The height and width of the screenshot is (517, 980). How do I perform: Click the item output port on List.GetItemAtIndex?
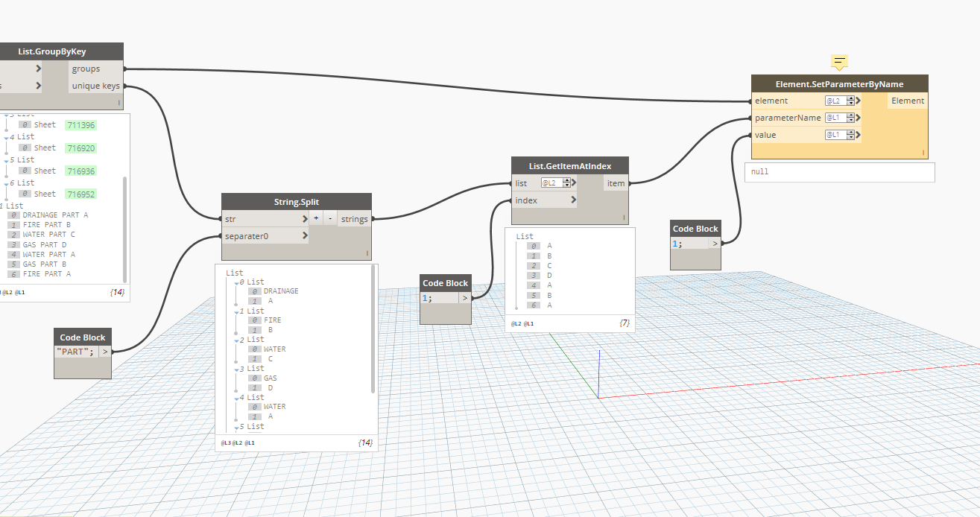point(616,183)
